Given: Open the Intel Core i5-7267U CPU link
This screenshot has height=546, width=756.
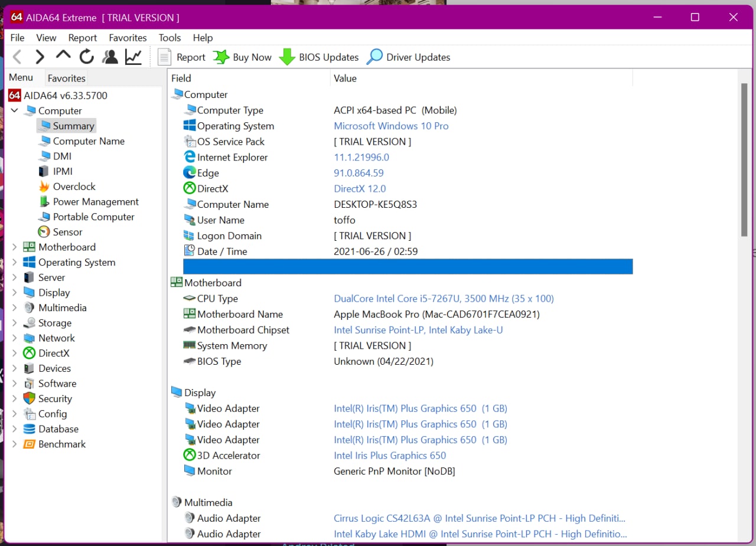Looking at the screenshot, I should point(444,299).
